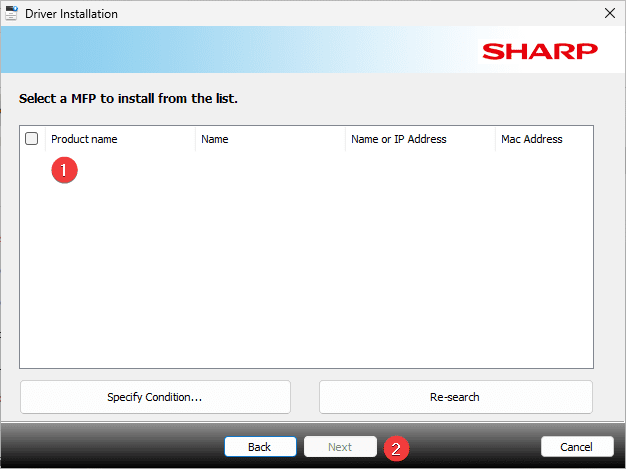Click the Driver Installation title bar icon

(12, 14)
